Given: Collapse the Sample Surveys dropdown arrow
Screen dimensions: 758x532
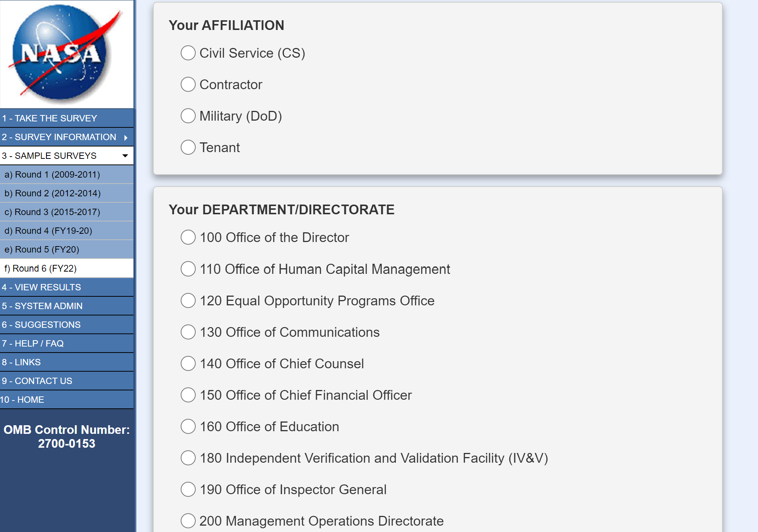Looking at the screenshot, I should [x=125, y=156].
